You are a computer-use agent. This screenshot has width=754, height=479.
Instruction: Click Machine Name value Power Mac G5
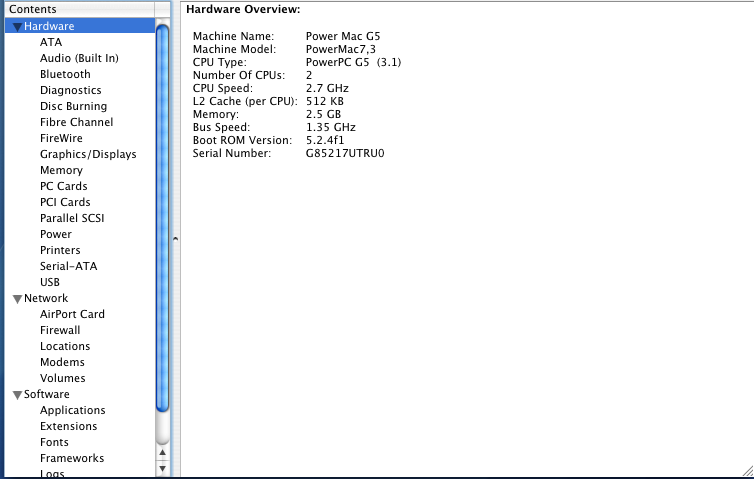click(x=343, y=37)
